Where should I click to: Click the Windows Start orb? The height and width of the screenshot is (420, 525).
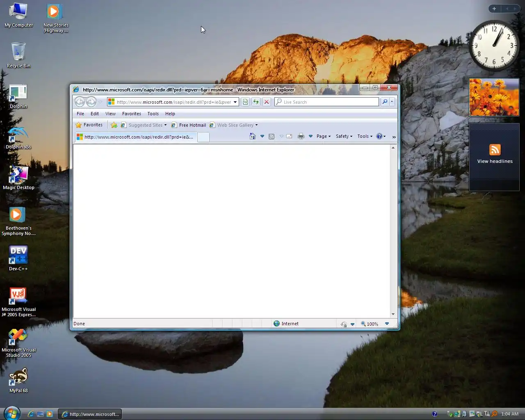[x=11, y=413]
